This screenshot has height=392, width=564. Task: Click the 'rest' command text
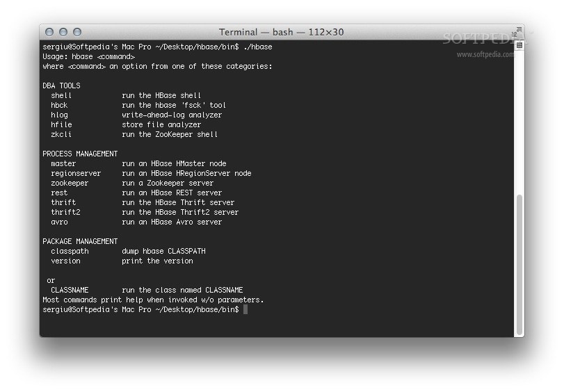[x=59, y=193]
